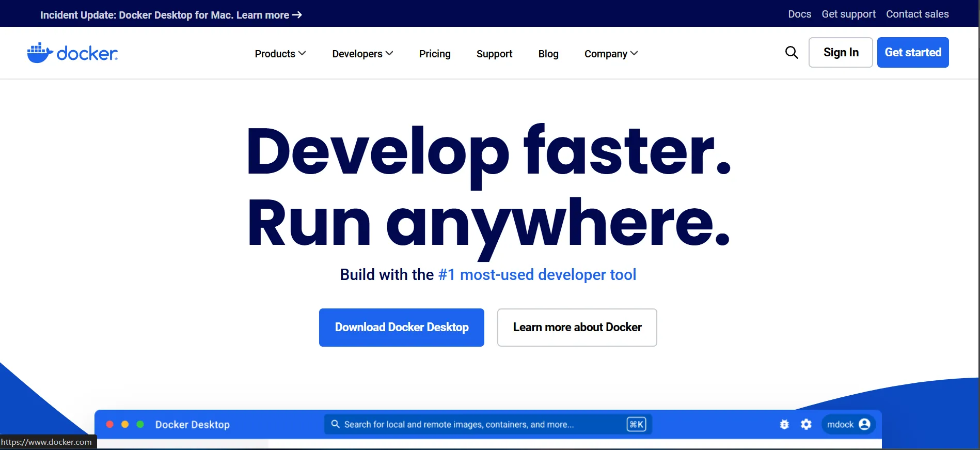Open the Blog page
The width and height of the screenshot is (980, 450).
point(548,54)
